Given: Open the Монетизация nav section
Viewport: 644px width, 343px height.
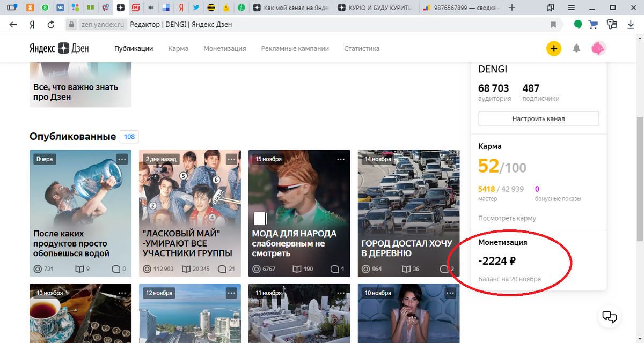Looking at the screenshot, I should [x=225, y=48].
